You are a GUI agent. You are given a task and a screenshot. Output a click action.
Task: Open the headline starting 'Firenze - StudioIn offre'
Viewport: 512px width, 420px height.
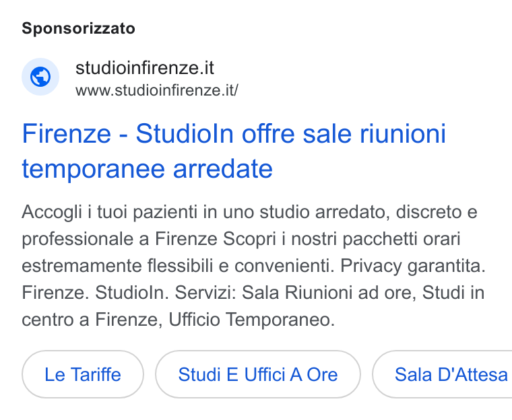234,151
